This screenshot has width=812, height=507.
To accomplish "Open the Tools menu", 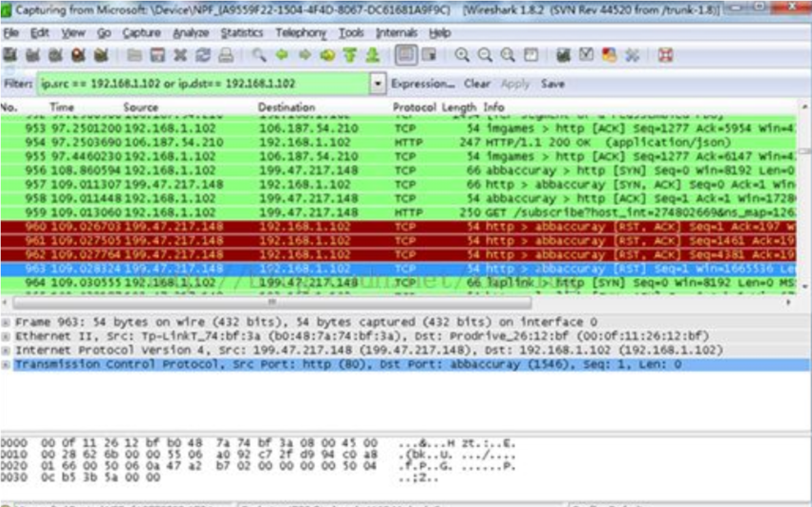I will 351,33.
